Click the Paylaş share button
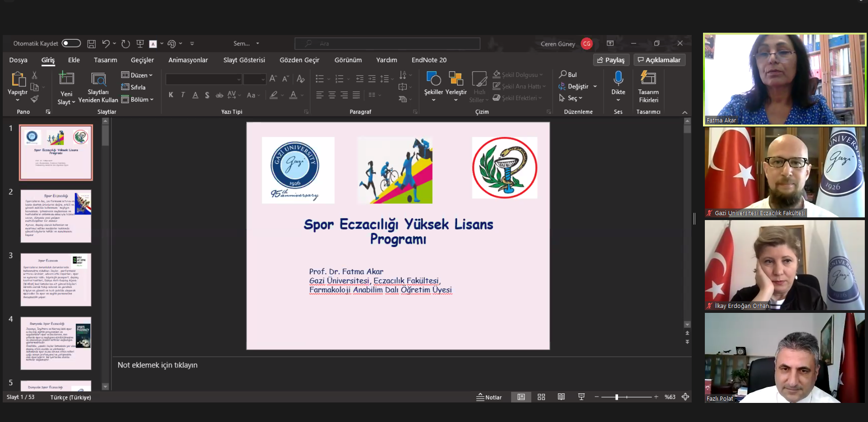The image size is (868, 422). point(611,60)
